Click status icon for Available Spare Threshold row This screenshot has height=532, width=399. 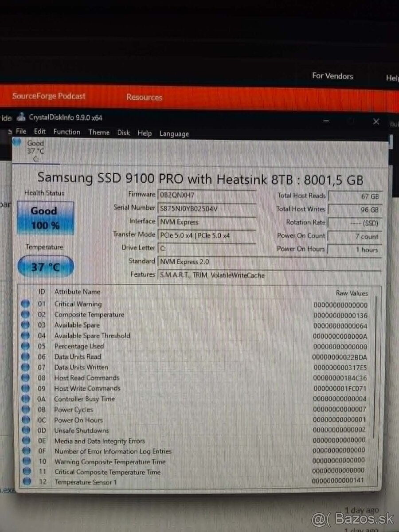pos(25,336)
